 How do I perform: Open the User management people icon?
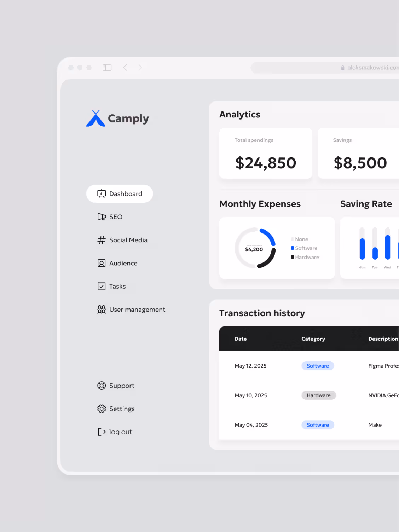101,310
